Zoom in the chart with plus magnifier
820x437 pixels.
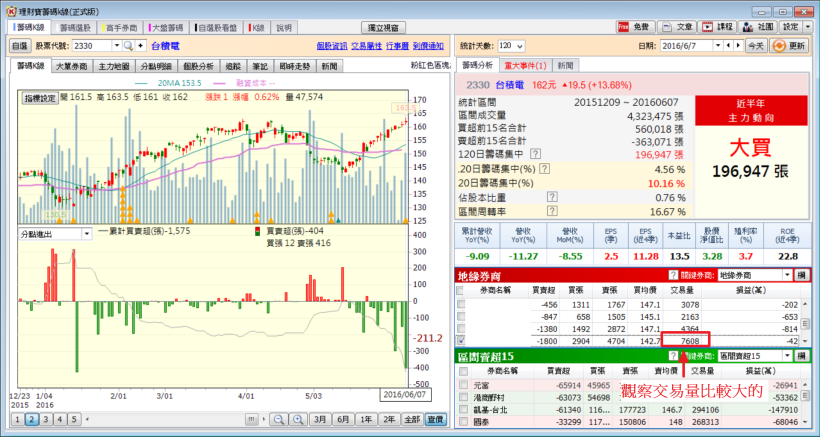click(298, 419)
